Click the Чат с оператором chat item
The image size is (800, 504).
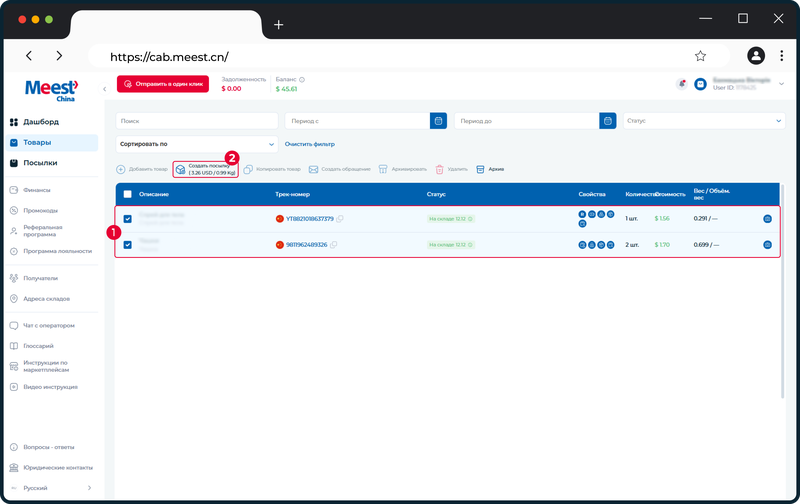(x=42, y=325)
